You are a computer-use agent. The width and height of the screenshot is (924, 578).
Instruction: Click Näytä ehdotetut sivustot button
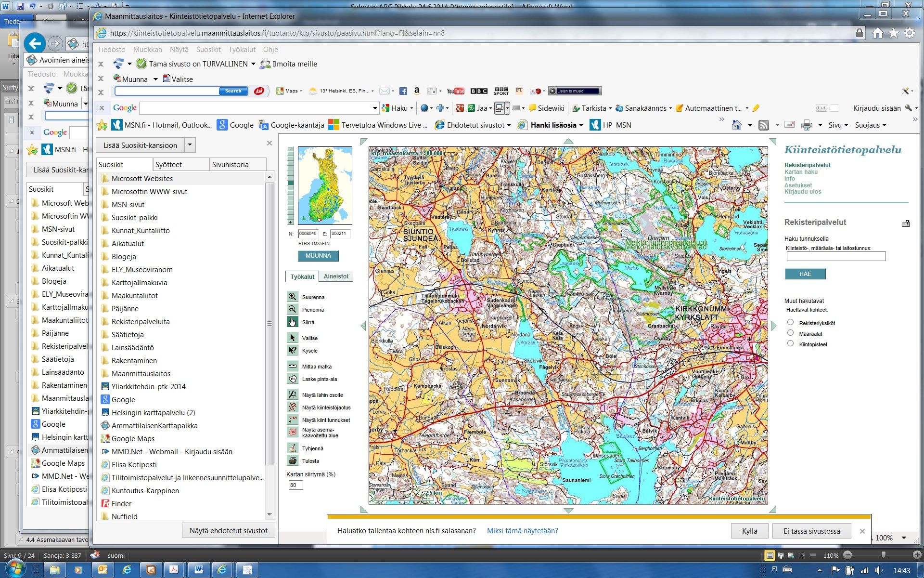tap(228, 530)
